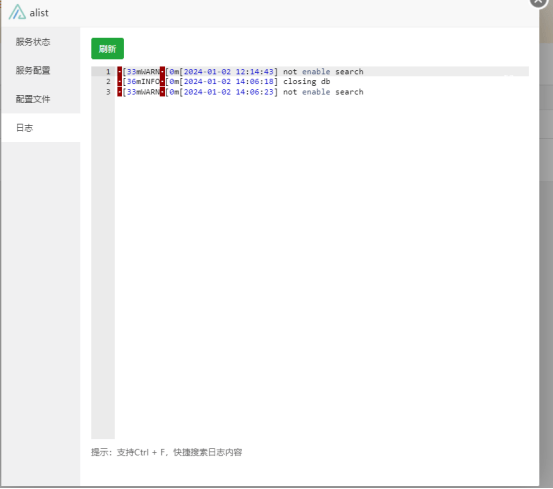Click the 14:06:23 timestamp in log

tap(254, 92)
